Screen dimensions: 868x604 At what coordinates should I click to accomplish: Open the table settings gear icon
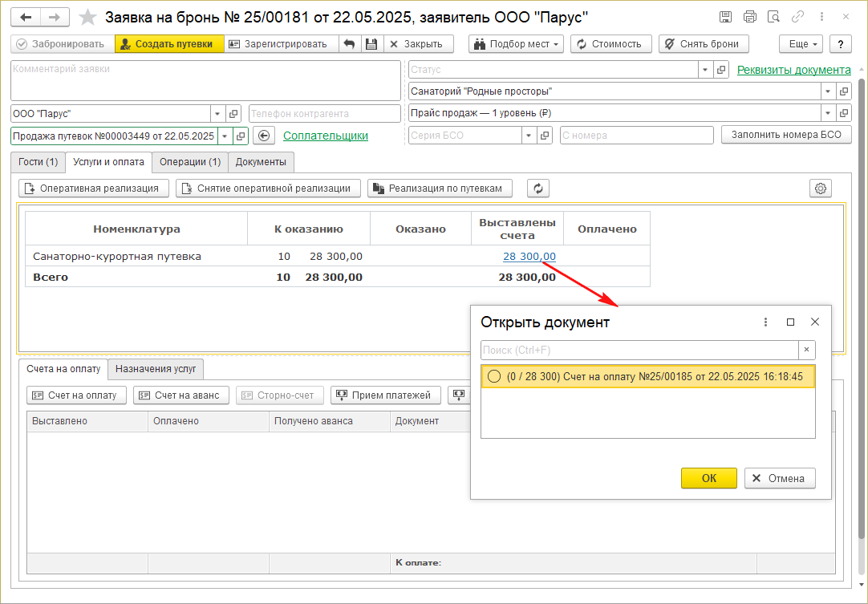tap(821, 188)
